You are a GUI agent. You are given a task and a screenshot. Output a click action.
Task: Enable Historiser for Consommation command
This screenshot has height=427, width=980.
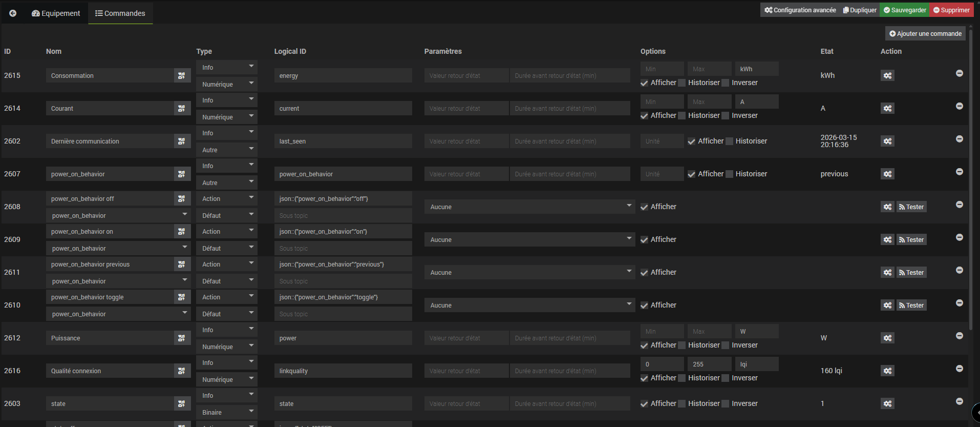click(682, 83)
